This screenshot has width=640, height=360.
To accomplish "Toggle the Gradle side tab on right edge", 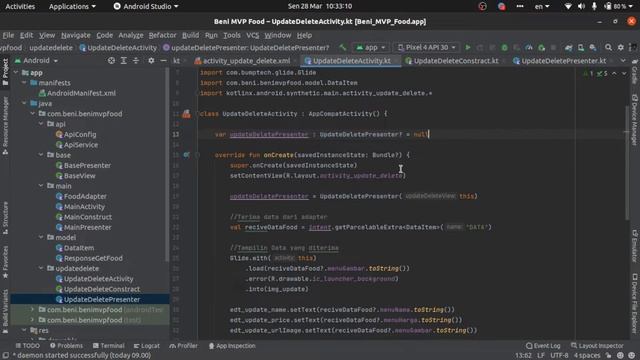I will click(x=635, y=72).
